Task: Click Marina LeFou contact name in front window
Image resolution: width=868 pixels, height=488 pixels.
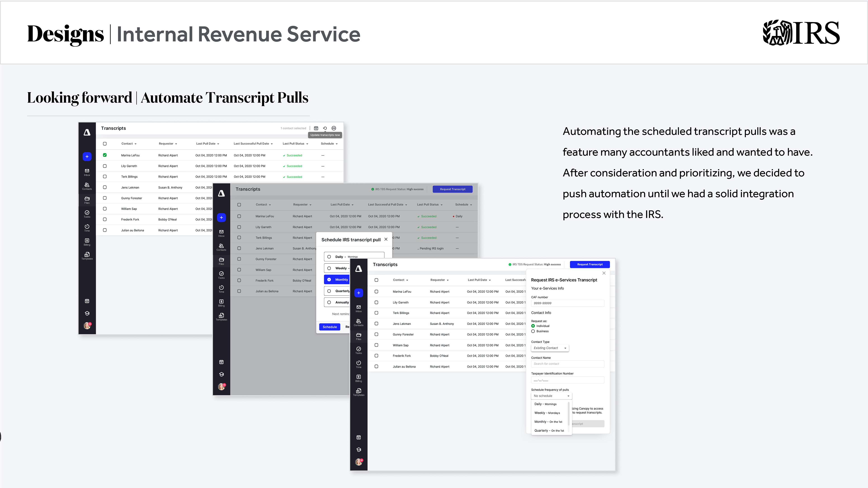Action: click(402, 292)
